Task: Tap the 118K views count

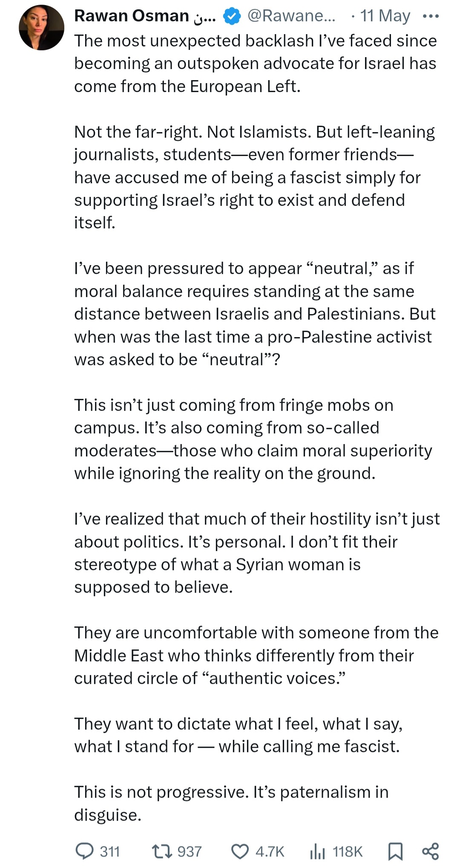Action: click(348, 851)
